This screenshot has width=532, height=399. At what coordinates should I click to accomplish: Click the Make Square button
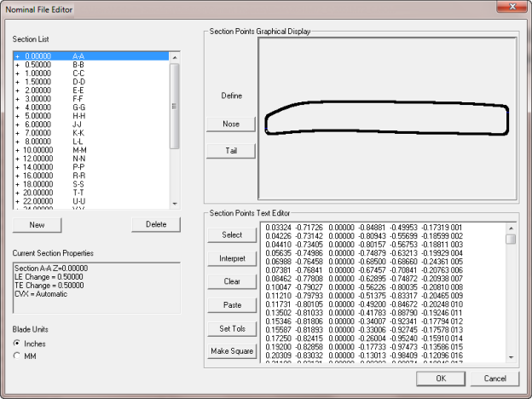pos(230,350)
